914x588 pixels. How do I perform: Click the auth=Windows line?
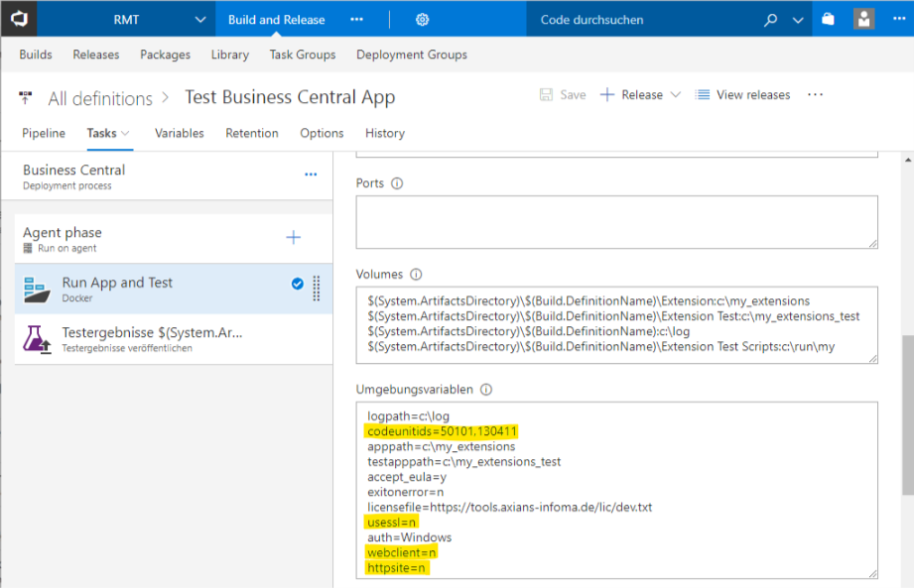click(x=409, y=537)
